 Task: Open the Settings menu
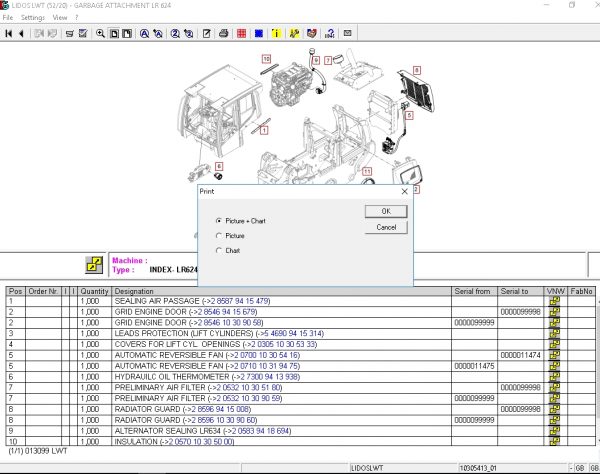point(33,18)
